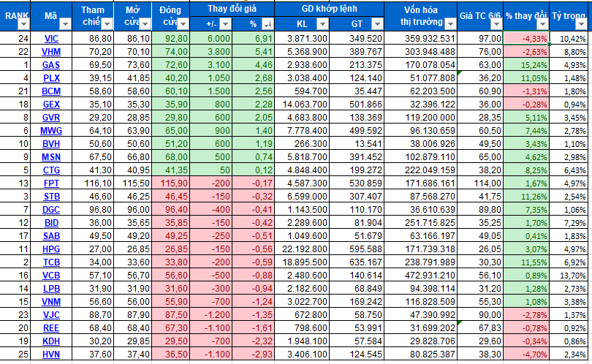Select STB percent change cell 11,26%
Screen dimensions: 592x364
point(526,197)
